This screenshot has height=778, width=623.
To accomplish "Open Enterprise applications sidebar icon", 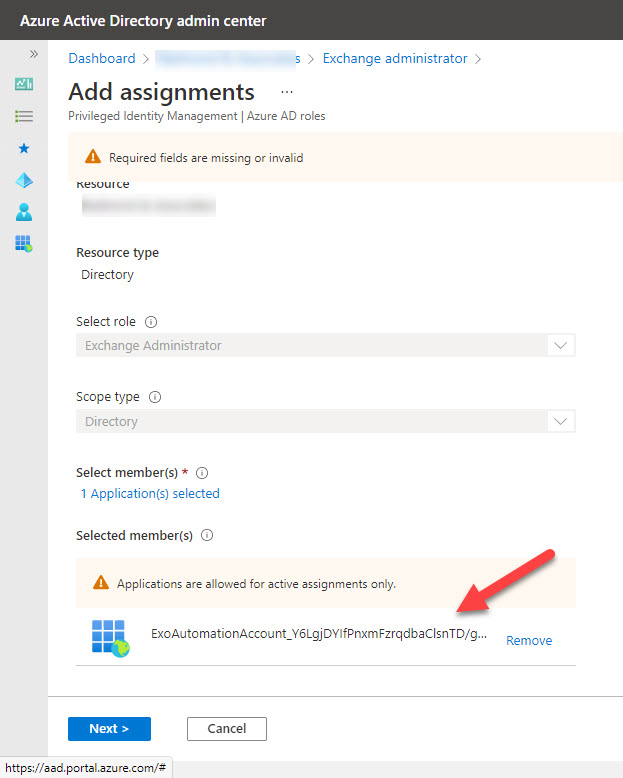I will (x=24, y=244).
